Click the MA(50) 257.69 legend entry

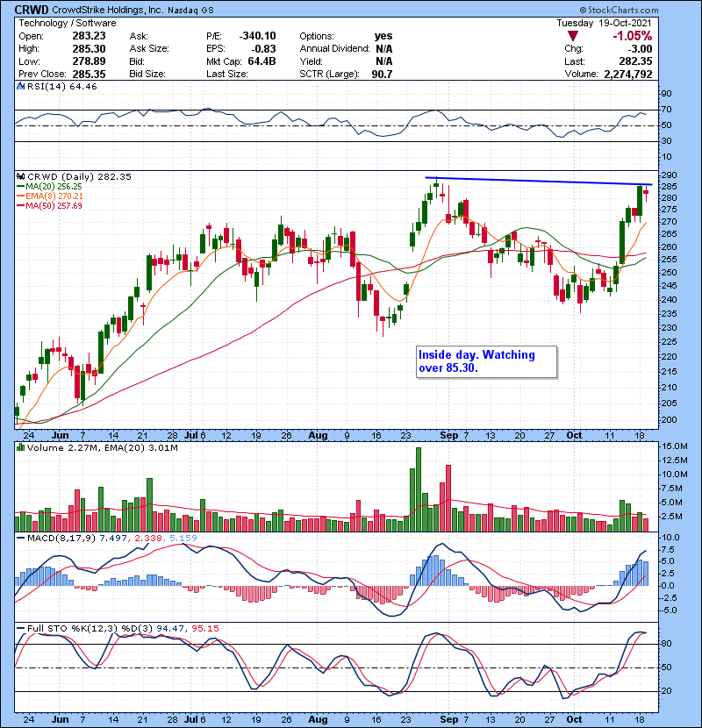pos(49,205)
